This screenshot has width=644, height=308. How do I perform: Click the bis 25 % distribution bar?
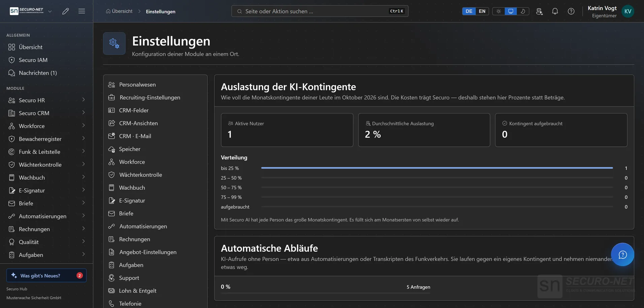pyautogui.click(x=437, y=168)
